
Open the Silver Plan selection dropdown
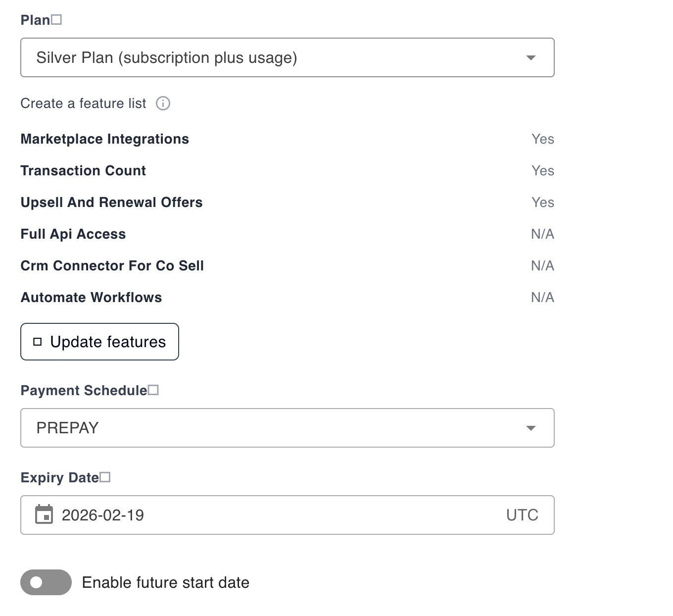coord(287,57)
